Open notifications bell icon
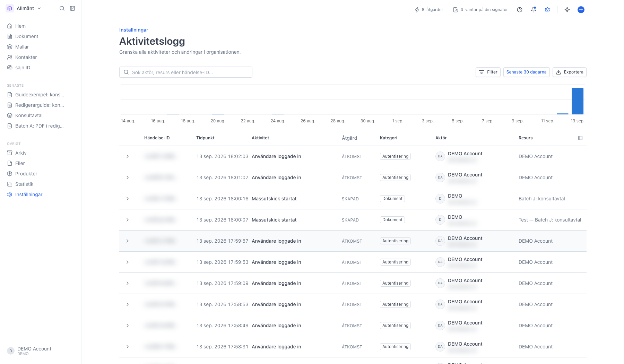 (x=534, y=10)
